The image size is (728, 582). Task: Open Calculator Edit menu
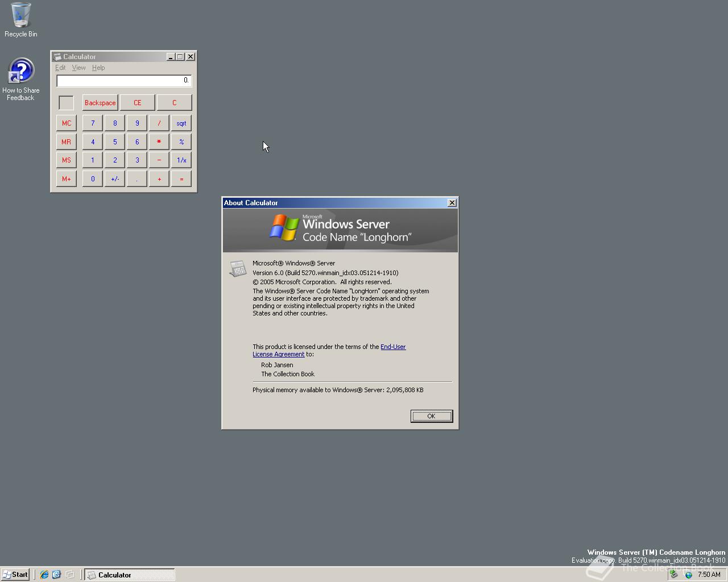point(60,68)
